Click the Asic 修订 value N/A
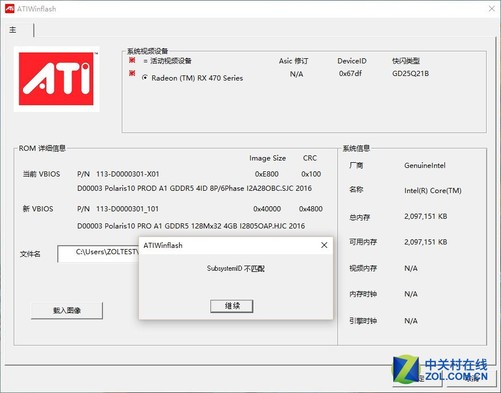The height and width of the screenshot is (393, 501). [297, 74]
